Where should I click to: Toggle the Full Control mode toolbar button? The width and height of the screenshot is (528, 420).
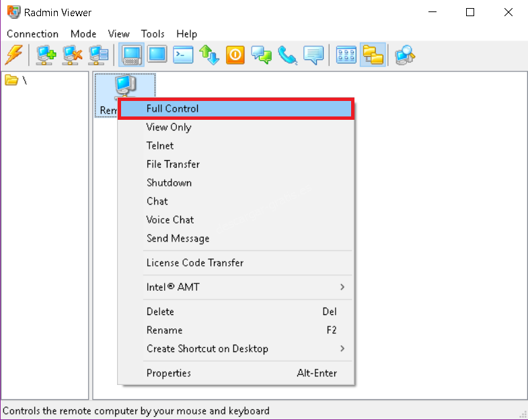coord(130,55)
